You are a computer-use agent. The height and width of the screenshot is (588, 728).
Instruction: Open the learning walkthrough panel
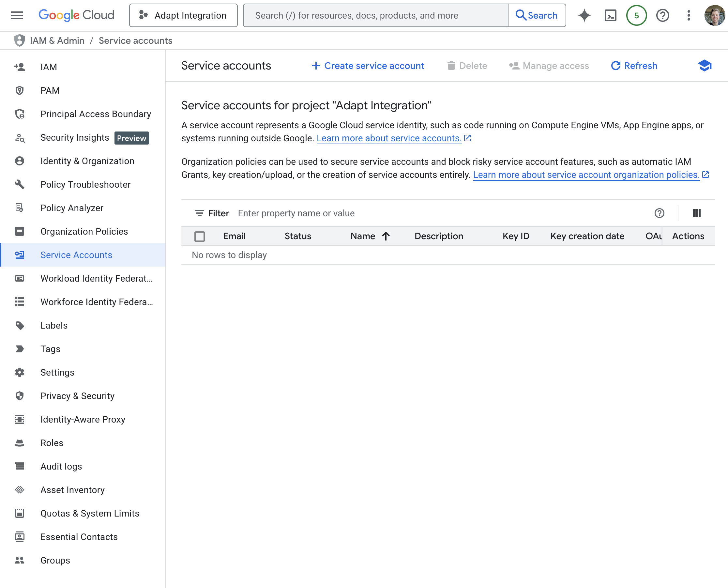705,66
